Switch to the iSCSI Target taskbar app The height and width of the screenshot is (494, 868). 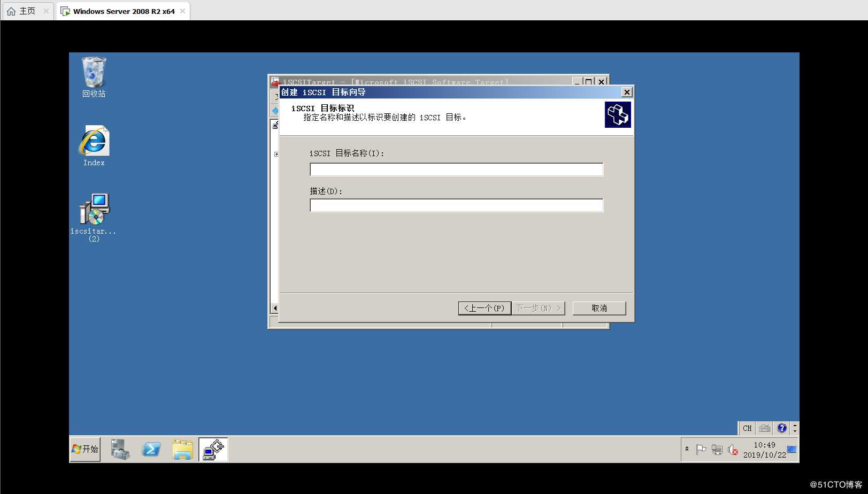(213, 449)
